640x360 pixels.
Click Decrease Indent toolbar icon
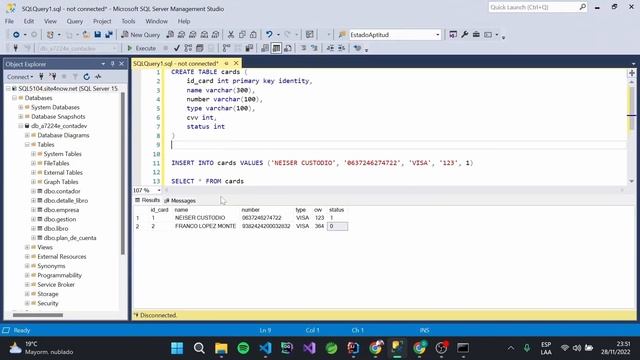tap(330, 48)
